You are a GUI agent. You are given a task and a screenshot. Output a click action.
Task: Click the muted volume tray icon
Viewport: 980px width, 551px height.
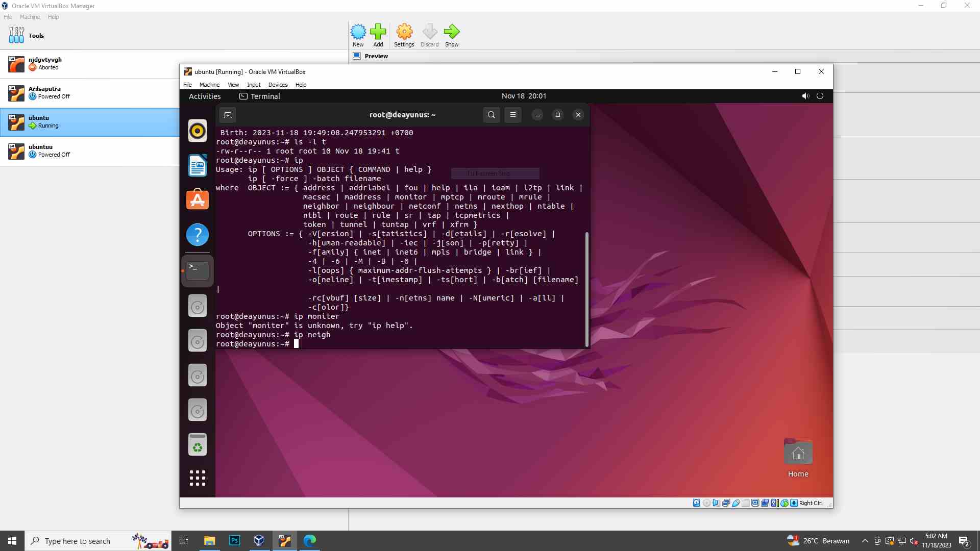tap(914, 541)
